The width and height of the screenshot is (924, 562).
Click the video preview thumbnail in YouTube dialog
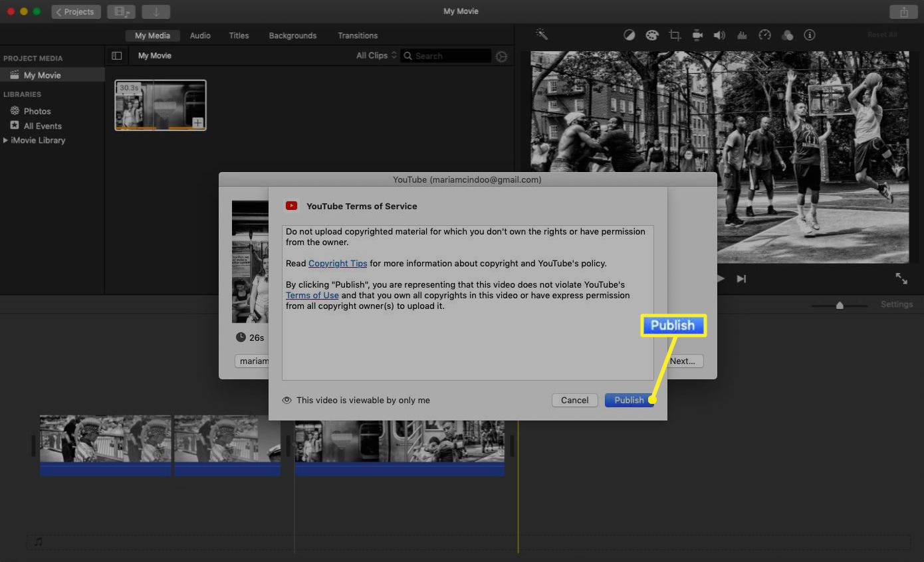point(250,262)
